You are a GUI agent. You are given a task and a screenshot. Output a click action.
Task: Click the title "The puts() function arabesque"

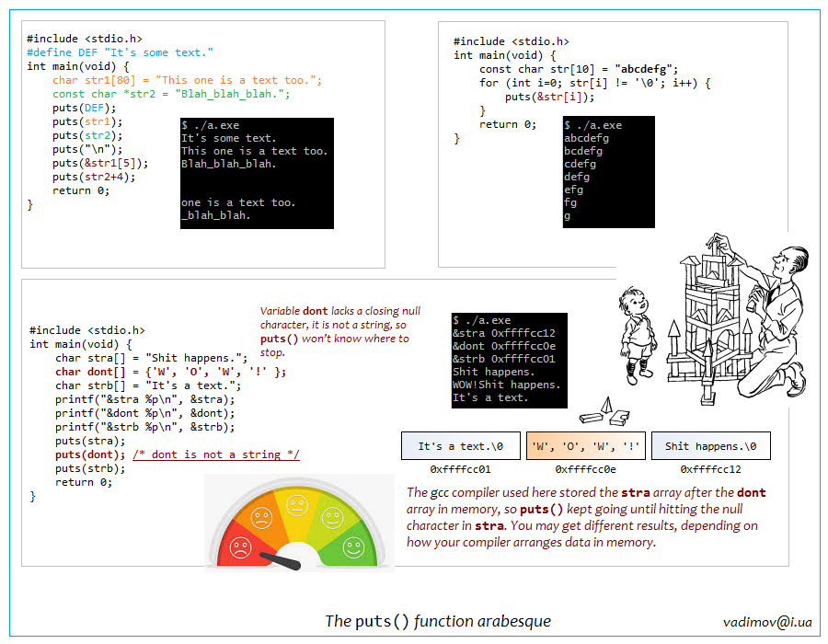(438, 621)
